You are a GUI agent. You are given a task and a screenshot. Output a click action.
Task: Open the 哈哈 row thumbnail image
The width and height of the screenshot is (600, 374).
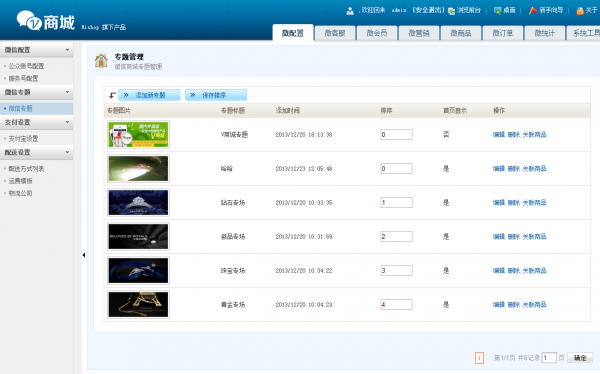pos(139,168)
